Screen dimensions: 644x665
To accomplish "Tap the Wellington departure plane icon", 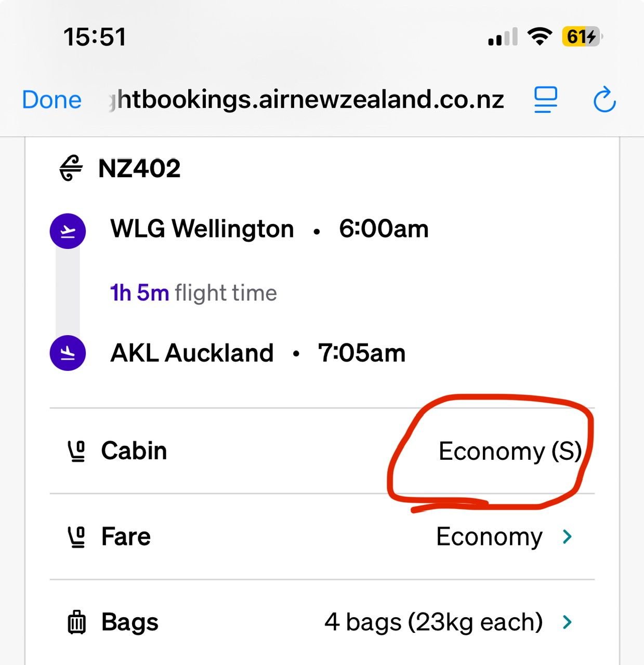I will (x=68, y=231).
